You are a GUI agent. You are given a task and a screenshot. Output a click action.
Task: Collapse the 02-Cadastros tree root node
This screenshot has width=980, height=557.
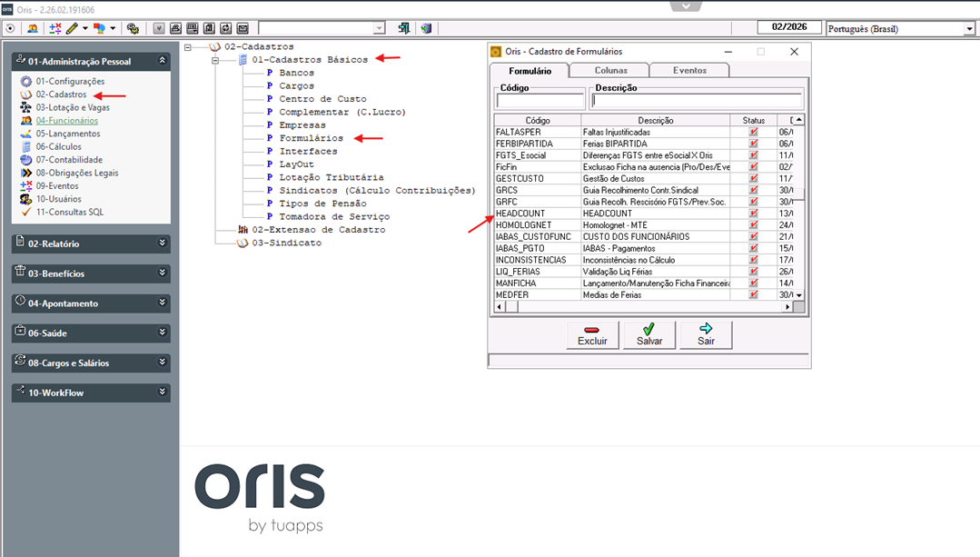[x=187, y=47]
